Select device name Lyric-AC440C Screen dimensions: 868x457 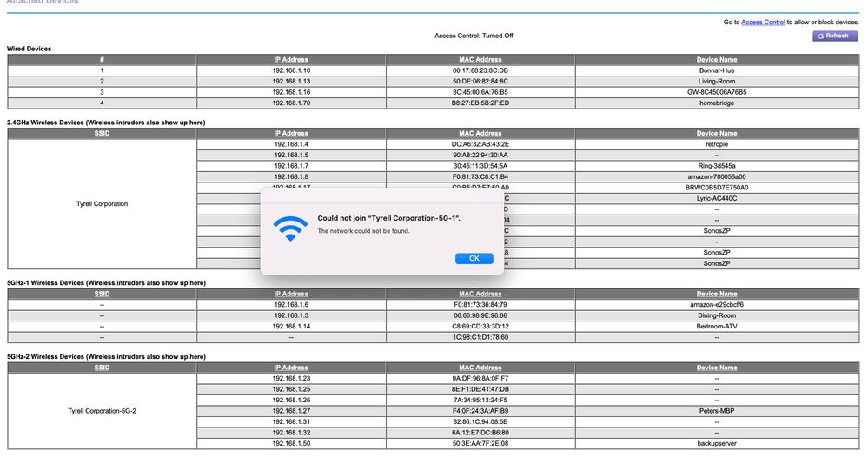[x=716, y=198]
